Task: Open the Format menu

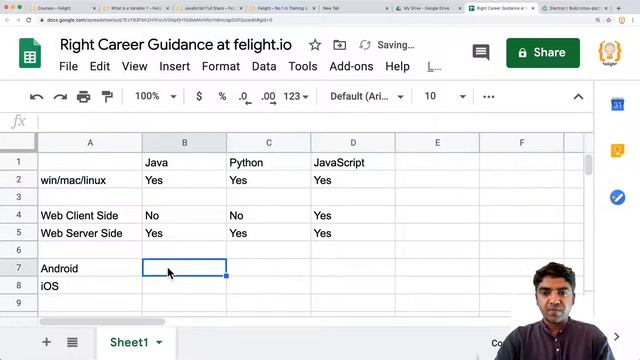Action: coord(221,67)
